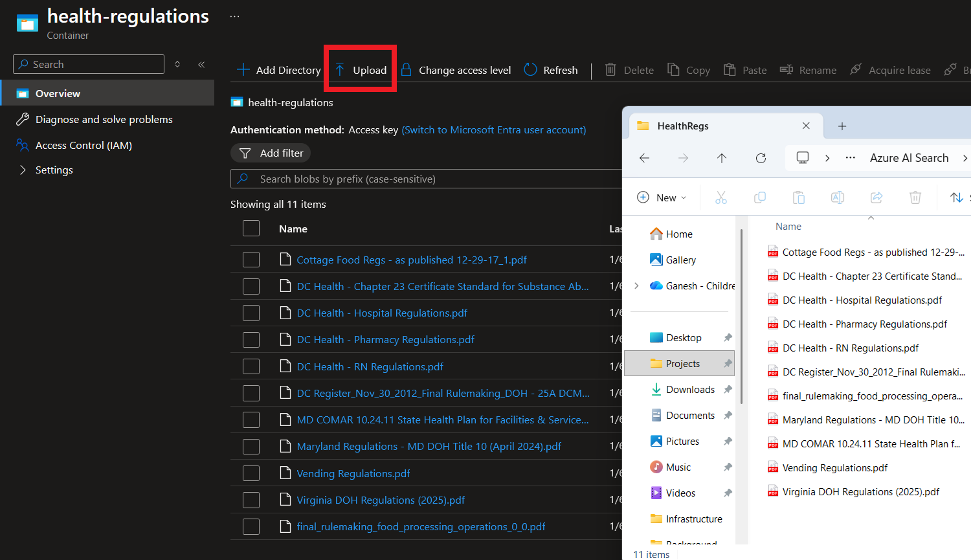Open final_rulemaking_food_processing_operations_0_0.pdf blob link
Screen dimensions: 971x560
pyautogui.click(x=421, y=526)
